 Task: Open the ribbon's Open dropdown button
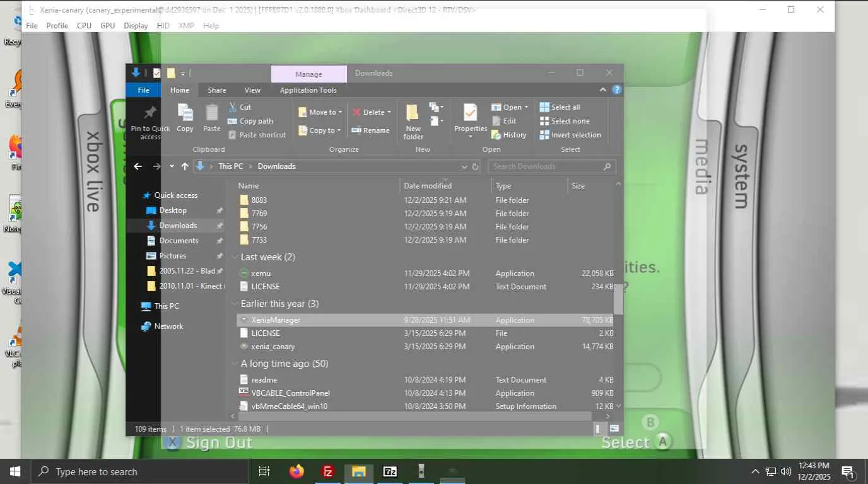click(x=510, y=107)
